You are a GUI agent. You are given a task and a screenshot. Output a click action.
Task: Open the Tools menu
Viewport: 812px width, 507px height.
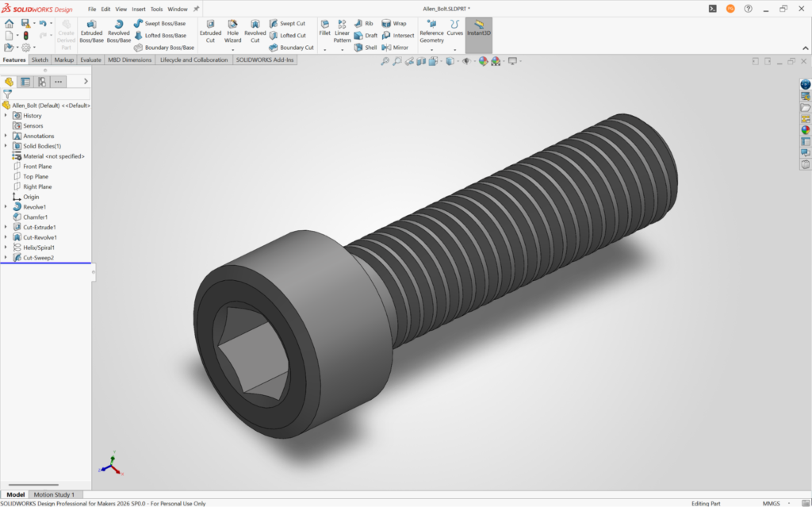click(156, 9)
